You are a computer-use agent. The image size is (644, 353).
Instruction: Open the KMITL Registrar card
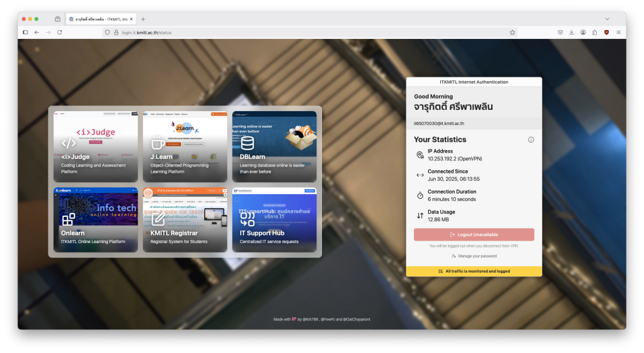click(x=185, y=220)
